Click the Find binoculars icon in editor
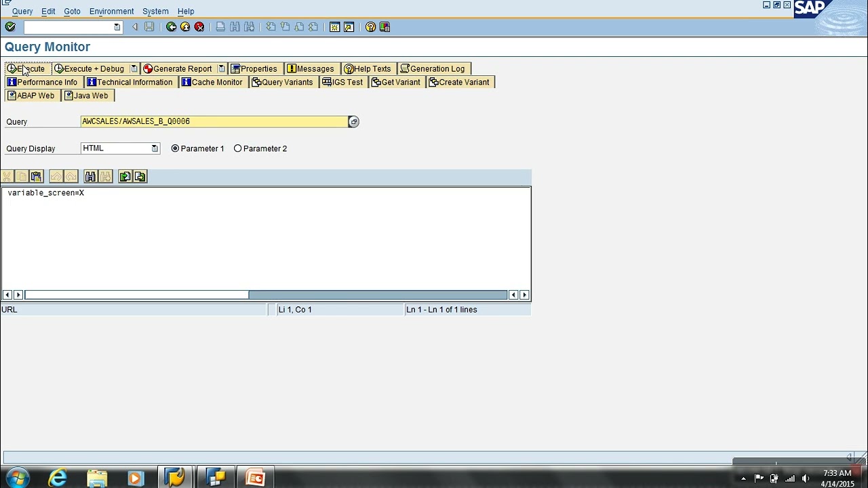The width and height of the screenshot is (868, 488). (x=90, y=177)
